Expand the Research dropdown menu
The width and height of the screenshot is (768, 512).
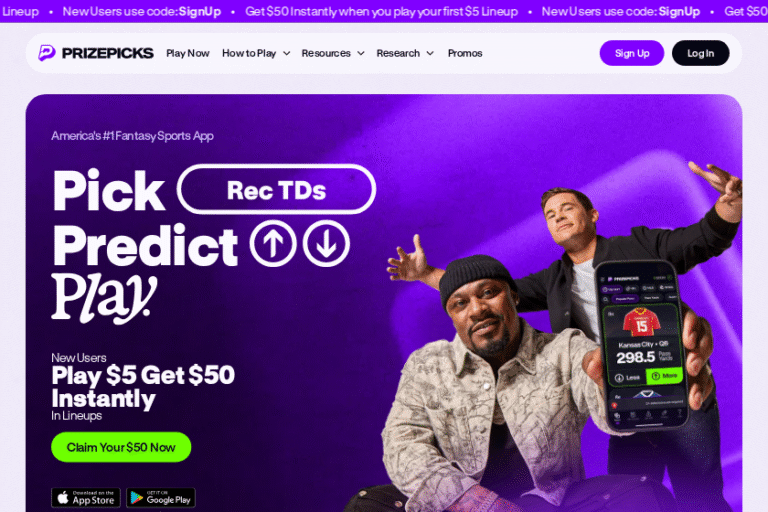pyautogui.click(x=405, y=53)
